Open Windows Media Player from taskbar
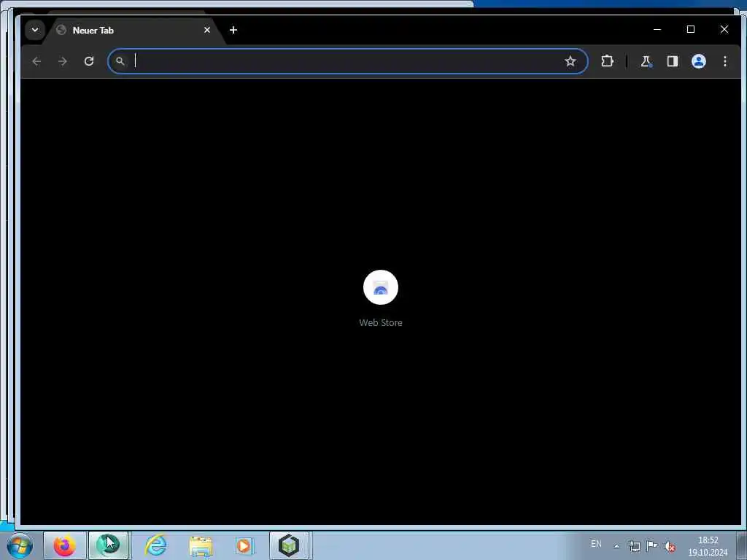Viewport: 747px width, 560px height. (244, 545)
